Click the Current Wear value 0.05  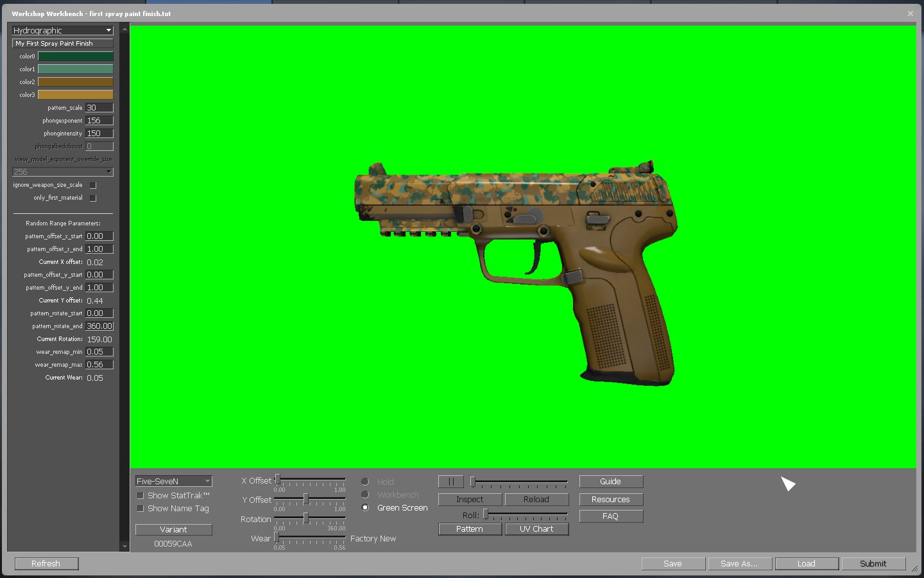[x=95, y=378]
